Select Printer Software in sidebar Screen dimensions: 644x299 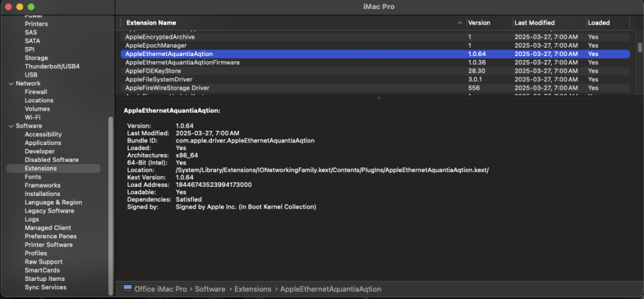click(x=48, y=245)
